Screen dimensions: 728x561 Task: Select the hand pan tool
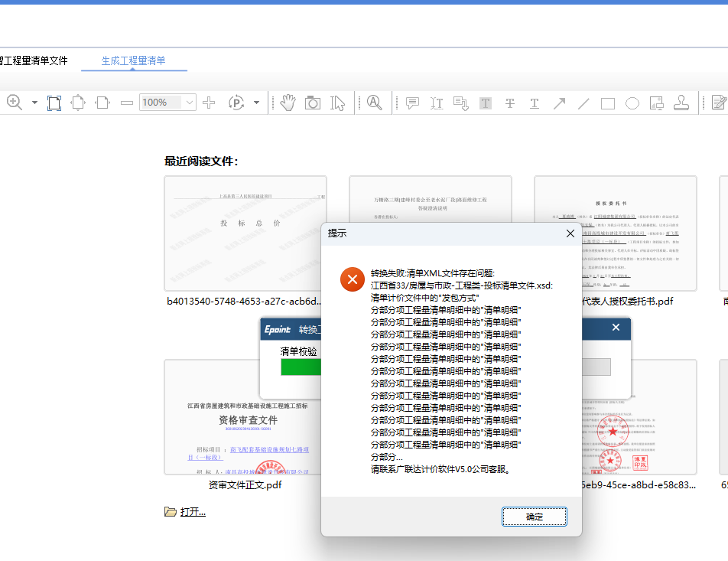click(x=288, y=103)
